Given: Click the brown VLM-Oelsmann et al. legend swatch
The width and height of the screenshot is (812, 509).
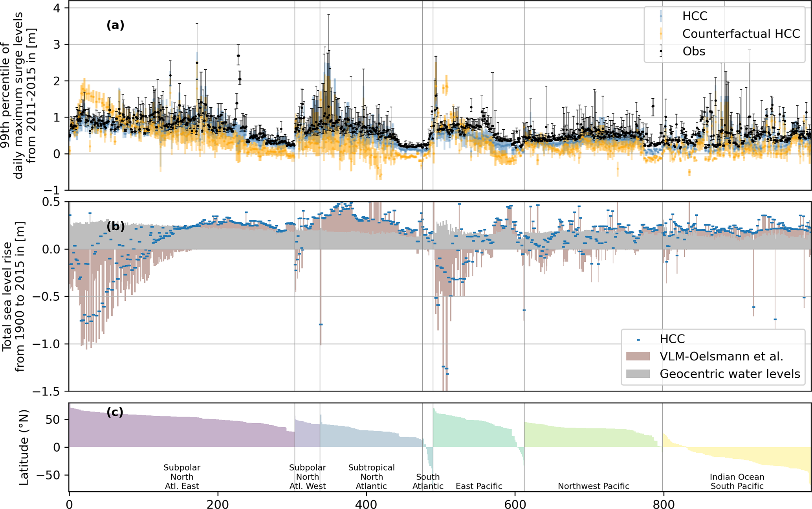Looking at the screenshot, I should coord(638,356).
